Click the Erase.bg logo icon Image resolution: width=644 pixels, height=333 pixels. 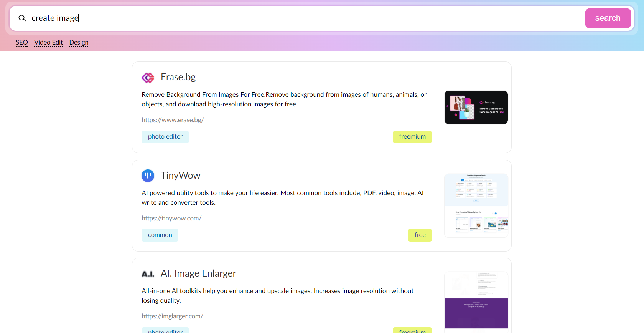[148, 78]
